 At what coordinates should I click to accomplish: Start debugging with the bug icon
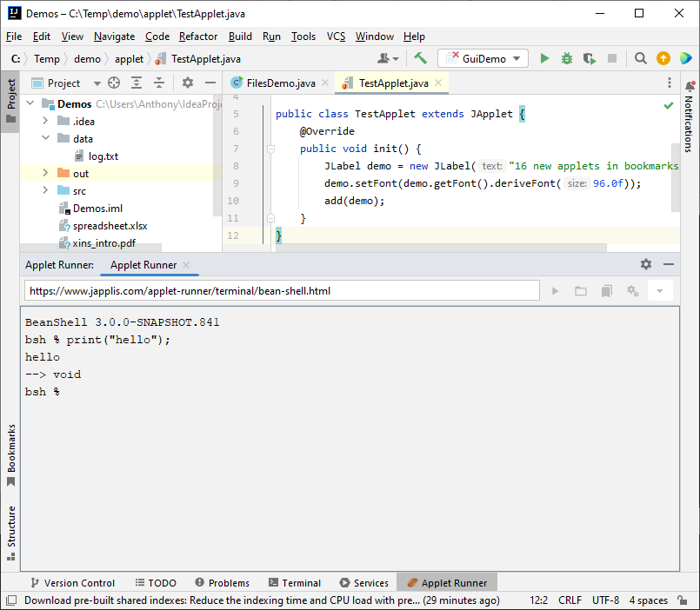point(566,58)
